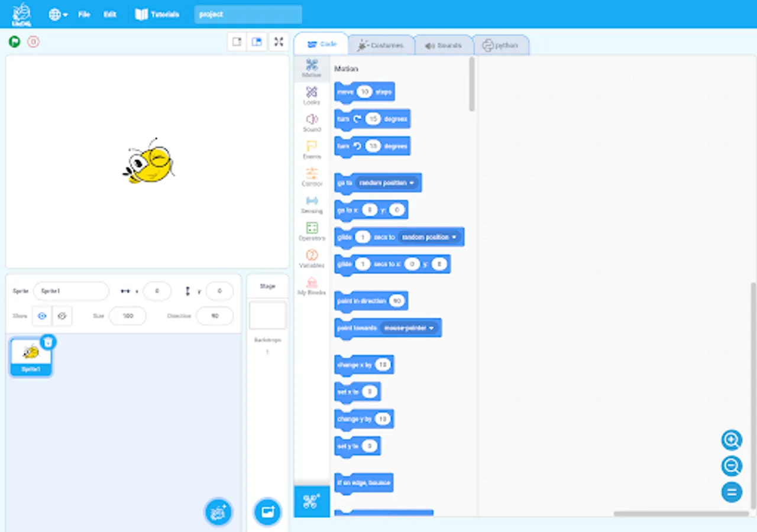Screen dimensions: 757x532
Task: Switch to the python tab
Action: [500, 45]
